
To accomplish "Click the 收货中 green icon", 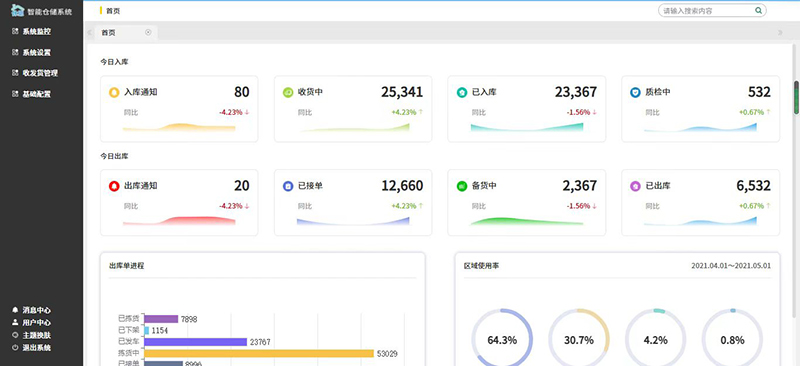I will click(x=288, y=92).
